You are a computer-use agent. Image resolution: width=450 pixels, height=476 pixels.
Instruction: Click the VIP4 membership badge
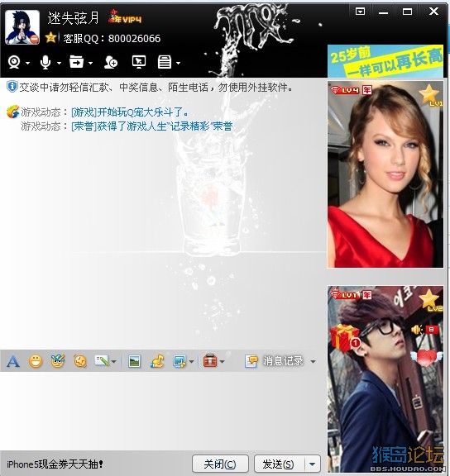[125, 17]
